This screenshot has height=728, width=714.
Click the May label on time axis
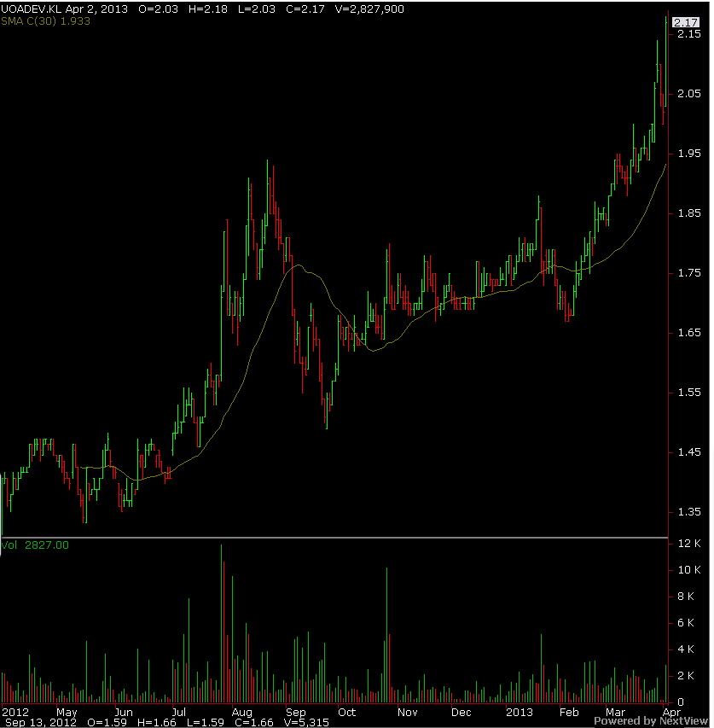(x=67, y=712)
